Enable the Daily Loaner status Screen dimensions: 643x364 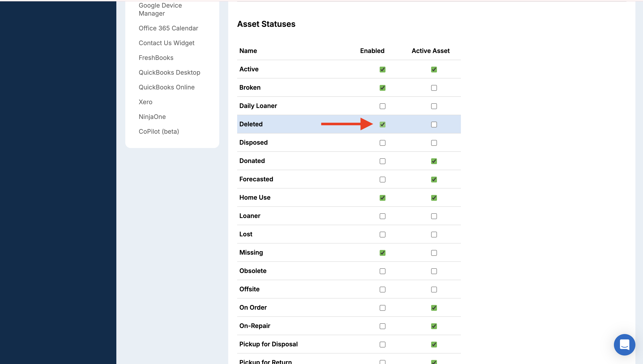(382, 106)
